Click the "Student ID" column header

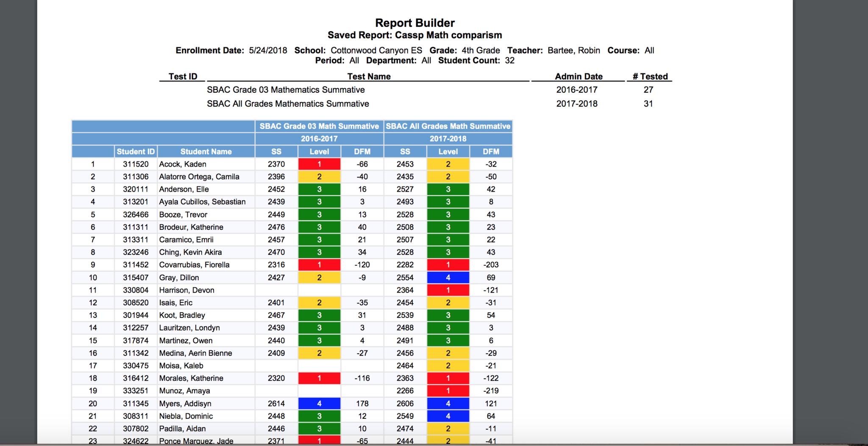tap(136, 151)
